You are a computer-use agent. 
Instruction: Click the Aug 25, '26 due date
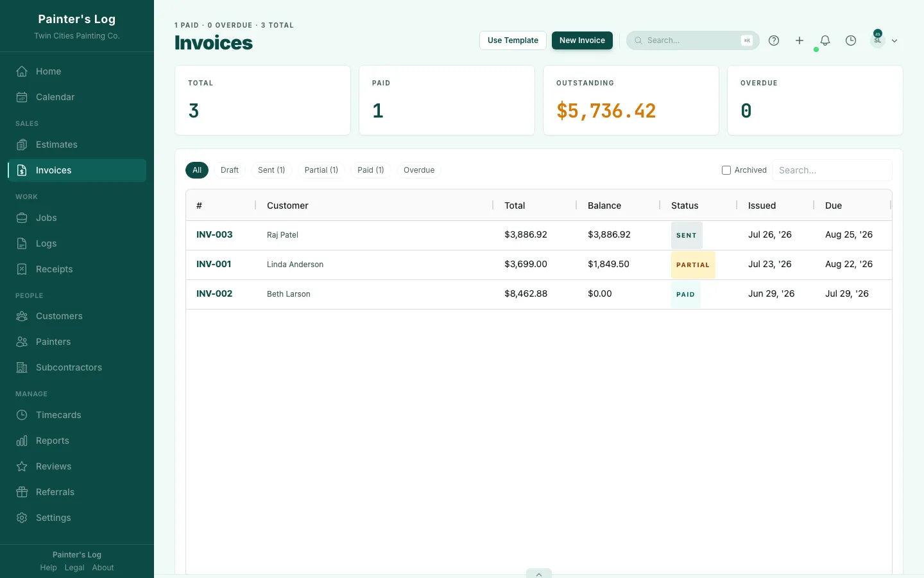[849, 235]
